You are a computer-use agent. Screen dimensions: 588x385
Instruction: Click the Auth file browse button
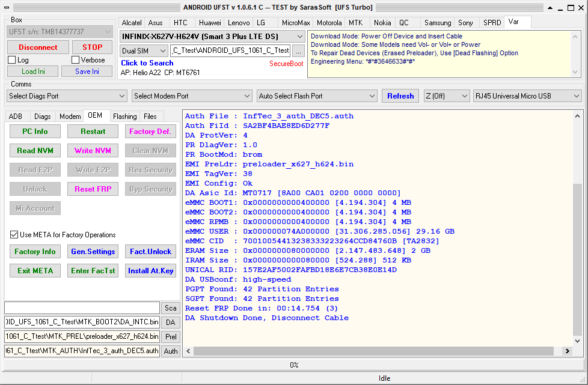170,351
